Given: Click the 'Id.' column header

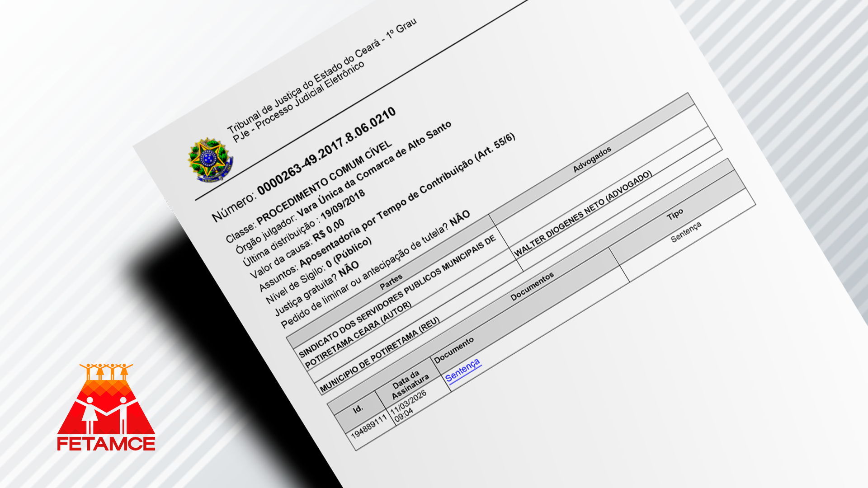Looking at the screenshot, I should tap(358, 409).
